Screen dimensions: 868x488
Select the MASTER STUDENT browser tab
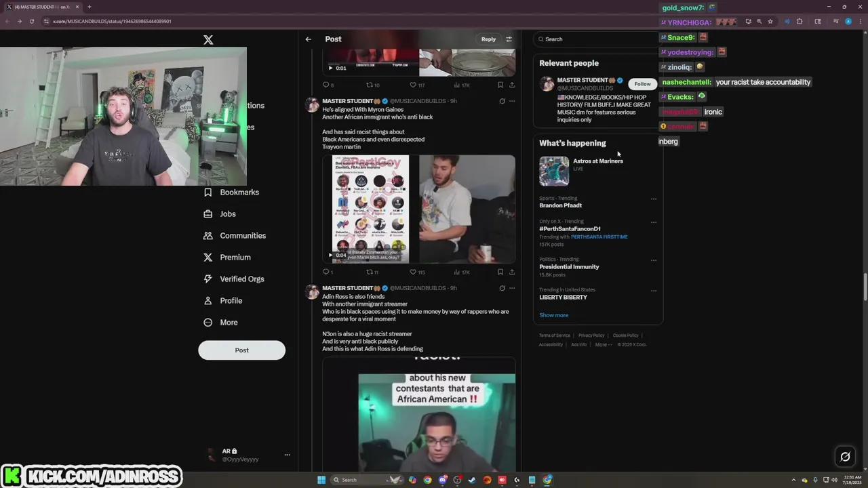click(x=42, y=7)
